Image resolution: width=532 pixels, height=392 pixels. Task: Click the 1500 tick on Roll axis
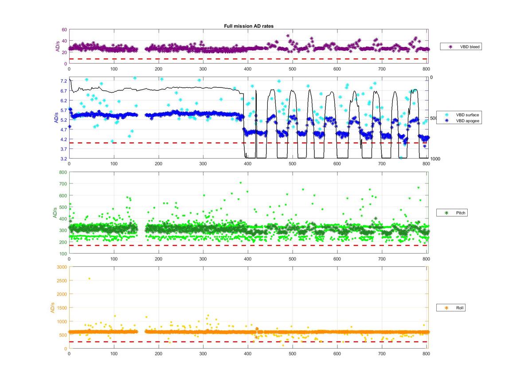coord(62,308)
